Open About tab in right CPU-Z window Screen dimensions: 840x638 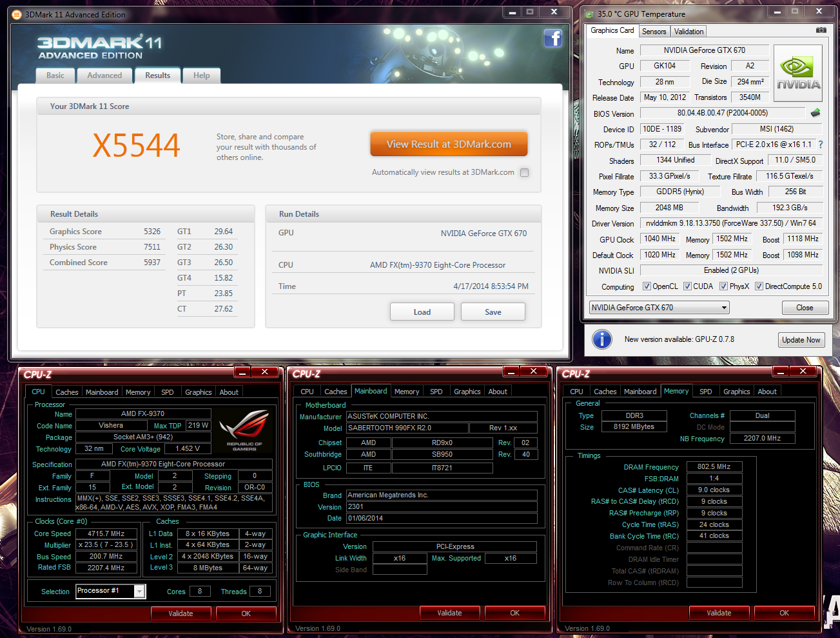tap(767, 392)
